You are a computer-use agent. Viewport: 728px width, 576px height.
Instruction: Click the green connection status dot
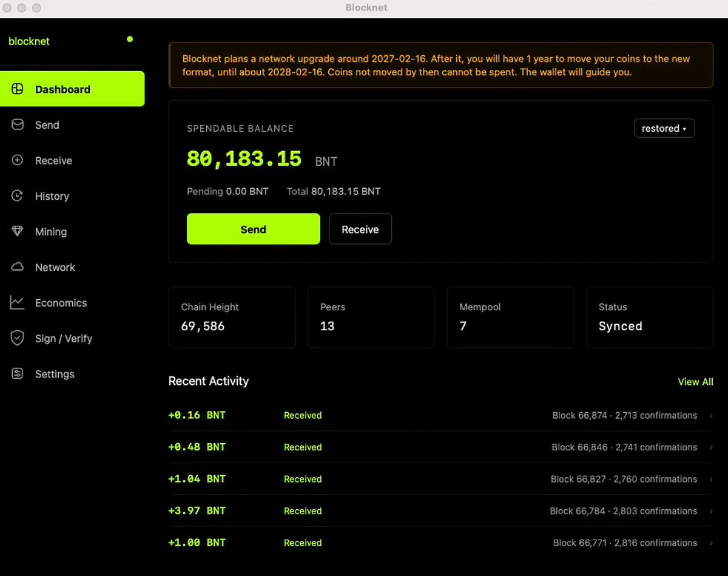pos(130,39)
